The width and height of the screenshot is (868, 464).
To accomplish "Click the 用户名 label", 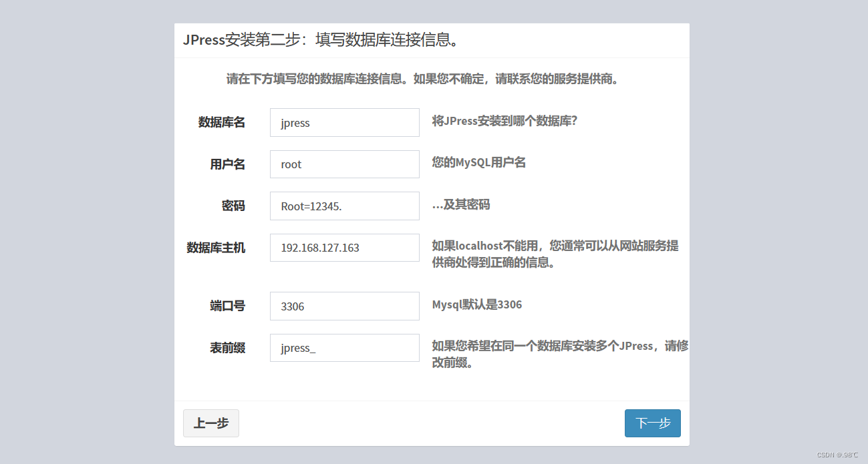I will 228,164.
